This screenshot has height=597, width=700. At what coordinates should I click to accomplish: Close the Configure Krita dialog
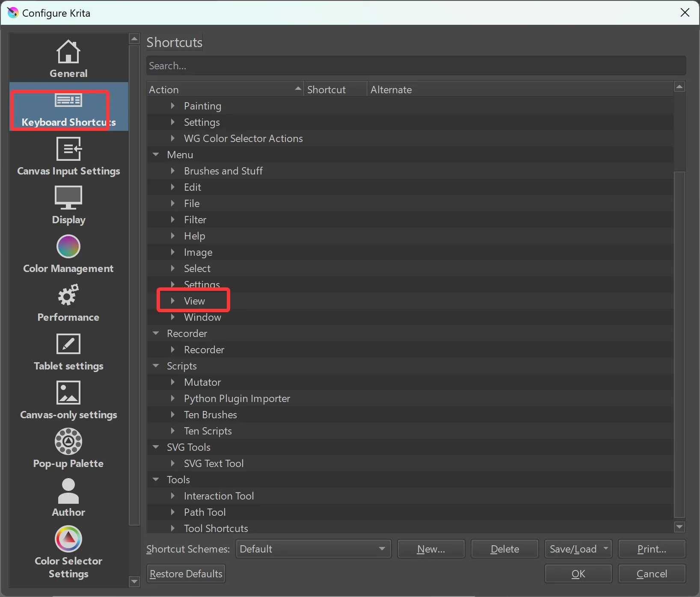click(685, 12)
